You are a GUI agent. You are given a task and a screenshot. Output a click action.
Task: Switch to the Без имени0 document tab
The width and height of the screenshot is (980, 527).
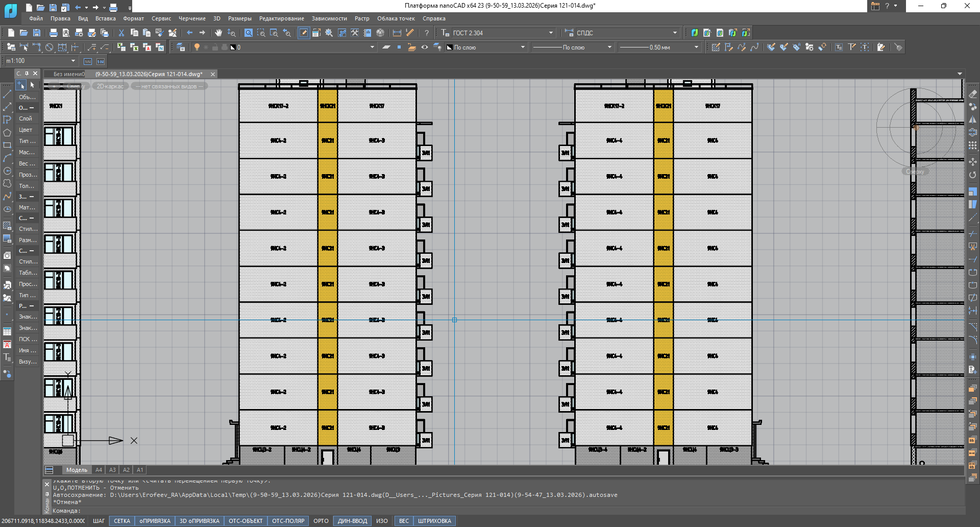pyautogui.click(x=68, y=74)
